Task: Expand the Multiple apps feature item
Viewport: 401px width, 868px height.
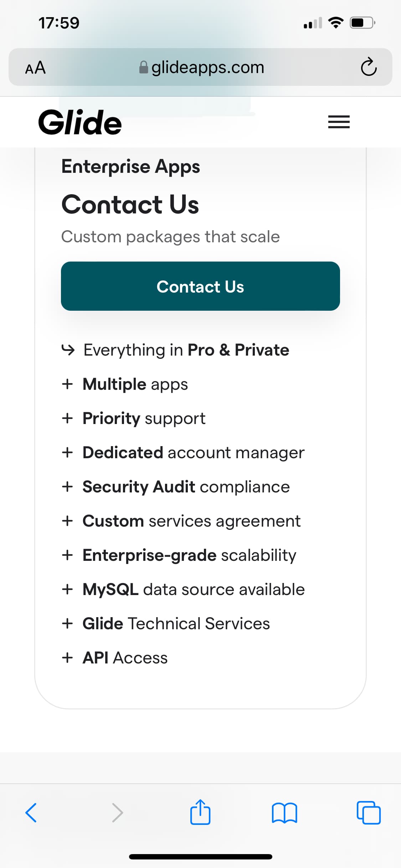Action: coord(125,384)
